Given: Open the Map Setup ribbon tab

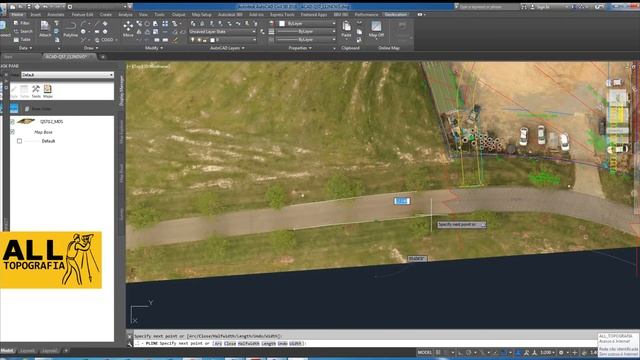Looking at the screenshot, I should pos(202,15).
